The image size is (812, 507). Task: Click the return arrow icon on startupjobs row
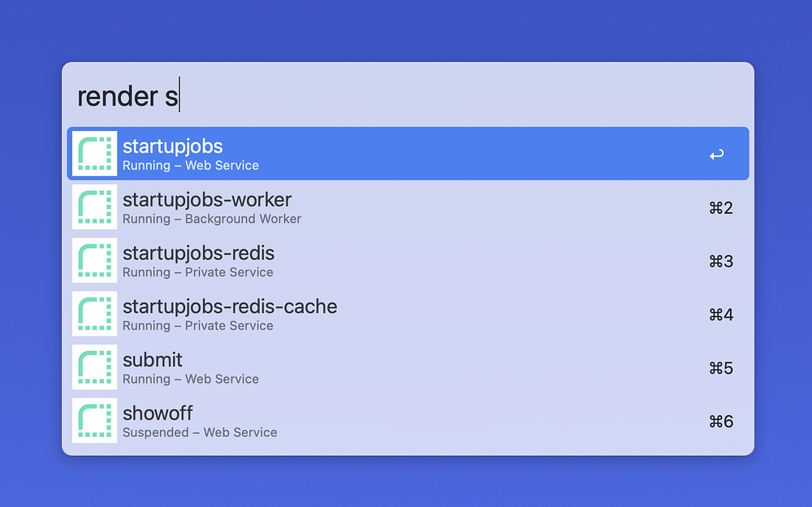pyautogui.click(x=716, y=154)
